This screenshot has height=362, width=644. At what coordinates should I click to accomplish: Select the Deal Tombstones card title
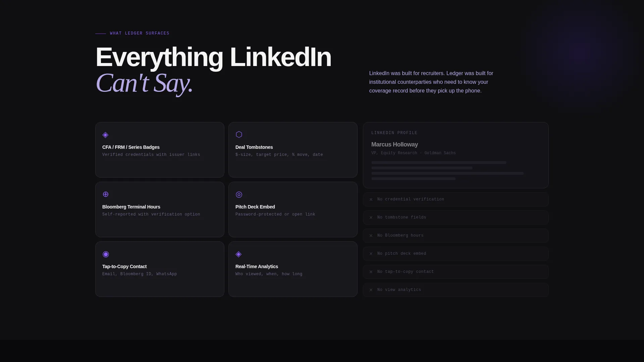pos(254,147)
